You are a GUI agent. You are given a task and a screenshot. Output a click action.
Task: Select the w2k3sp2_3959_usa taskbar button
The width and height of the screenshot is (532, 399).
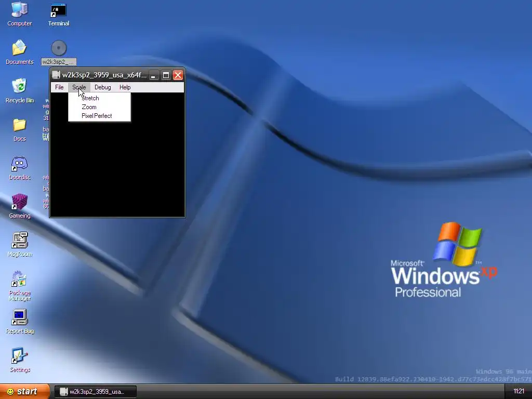[96, 392]
